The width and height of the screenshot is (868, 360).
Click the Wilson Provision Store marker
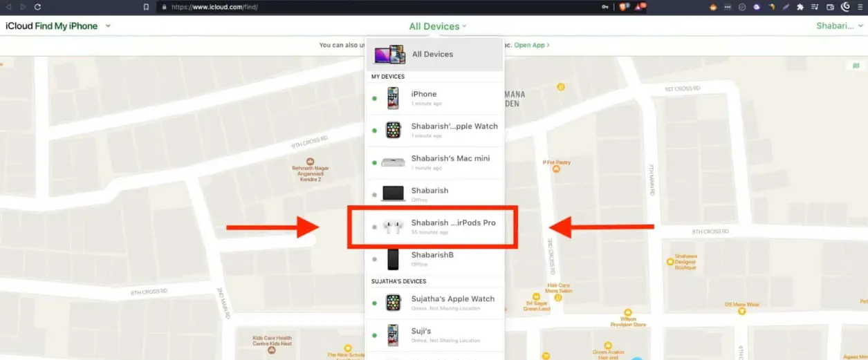[628, 312]
